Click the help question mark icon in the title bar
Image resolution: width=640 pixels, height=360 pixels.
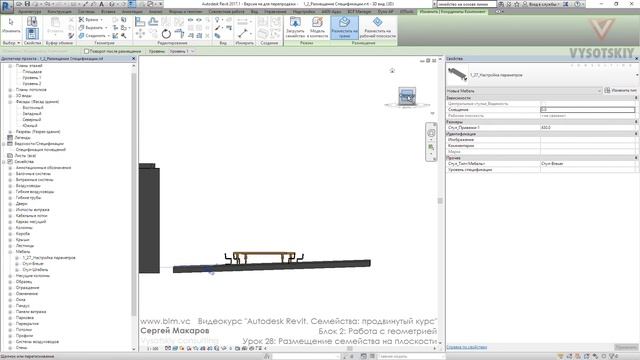[x=577, y=4]
